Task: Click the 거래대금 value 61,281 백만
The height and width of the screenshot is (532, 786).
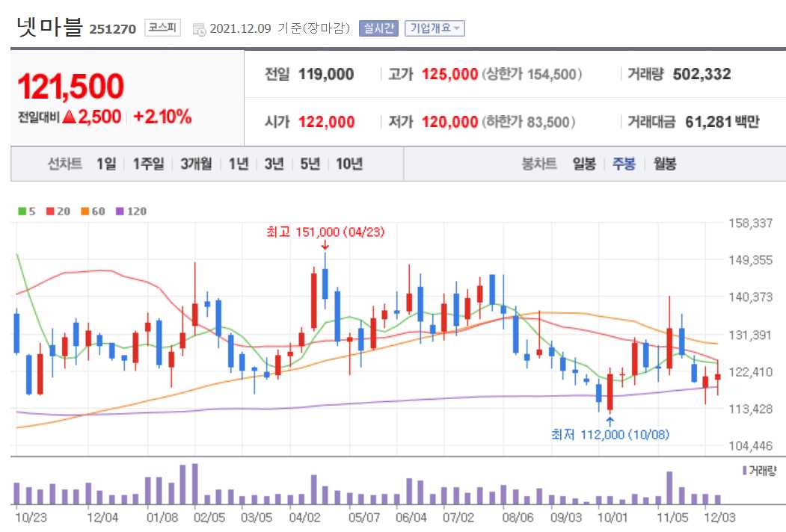Action: (722, 122)
